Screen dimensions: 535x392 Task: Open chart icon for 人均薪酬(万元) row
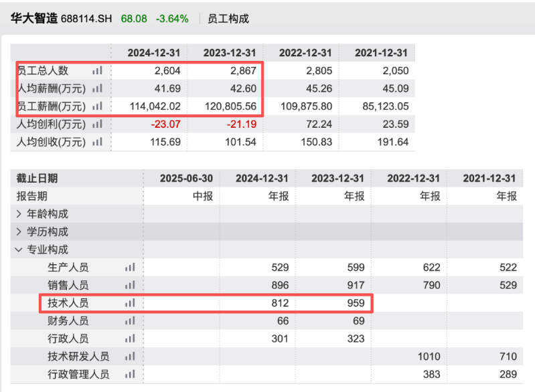coord(97,88)
